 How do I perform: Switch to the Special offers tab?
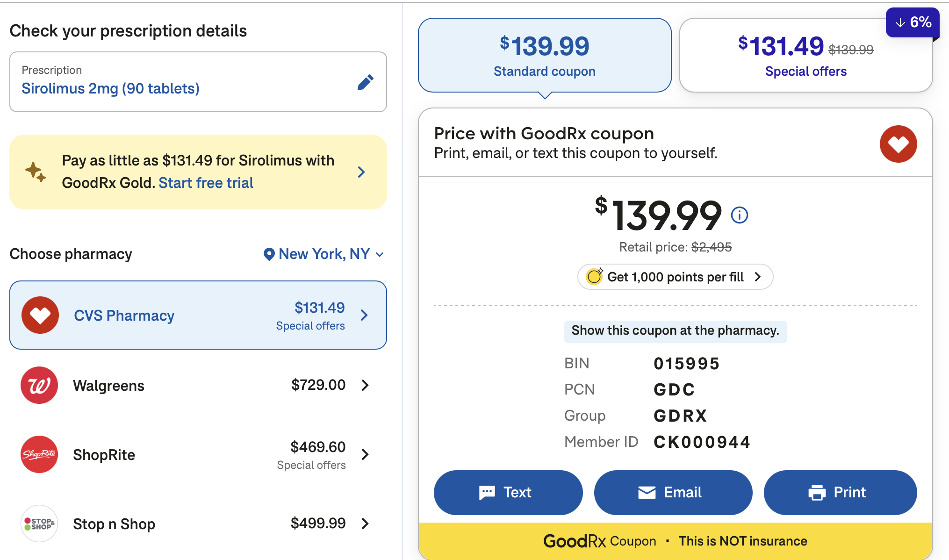coord(805,56)
